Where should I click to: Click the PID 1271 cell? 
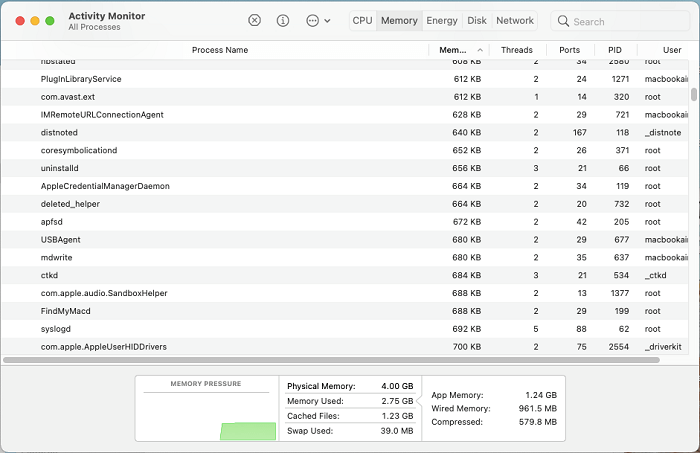click(620, 79)
